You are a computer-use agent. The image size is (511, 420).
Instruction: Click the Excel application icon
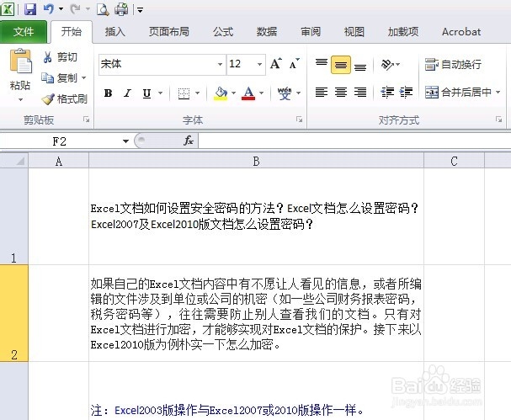click(7, 8)
